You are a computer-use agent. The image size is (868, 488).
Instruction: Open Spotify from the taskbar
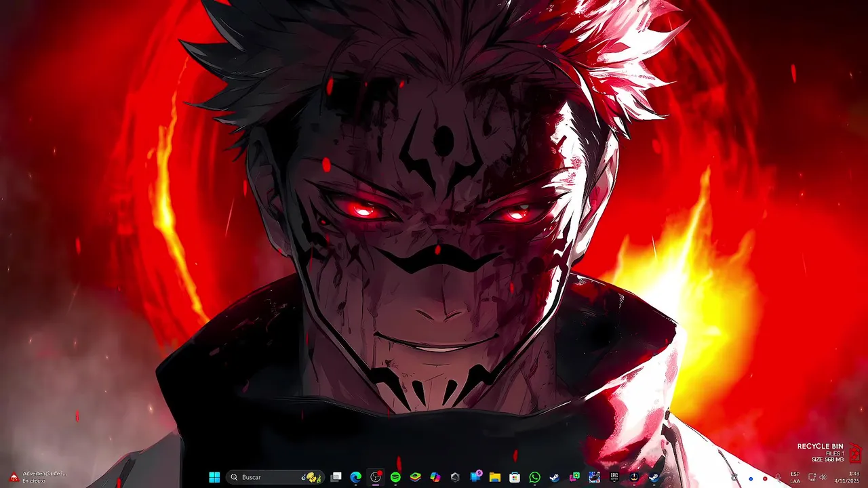tap(395, 477)
